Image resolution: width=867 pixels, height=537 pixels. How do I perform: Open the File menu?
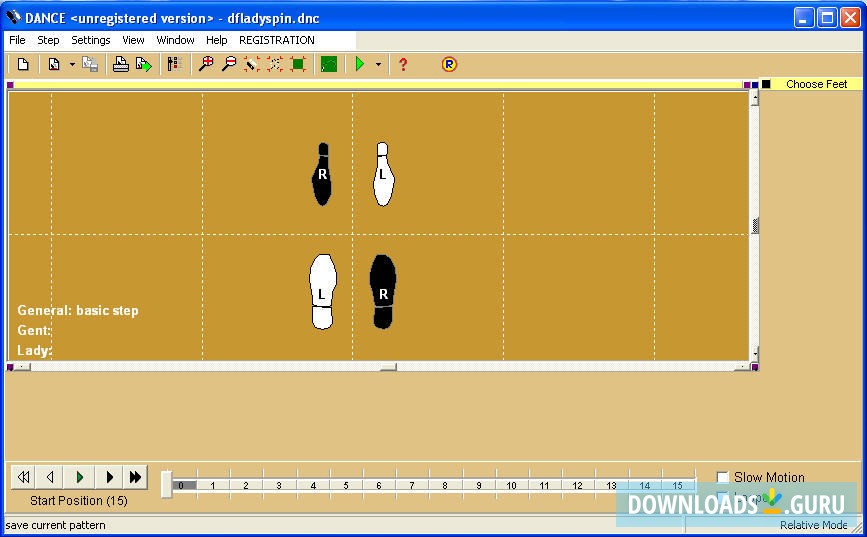(17, 40)
